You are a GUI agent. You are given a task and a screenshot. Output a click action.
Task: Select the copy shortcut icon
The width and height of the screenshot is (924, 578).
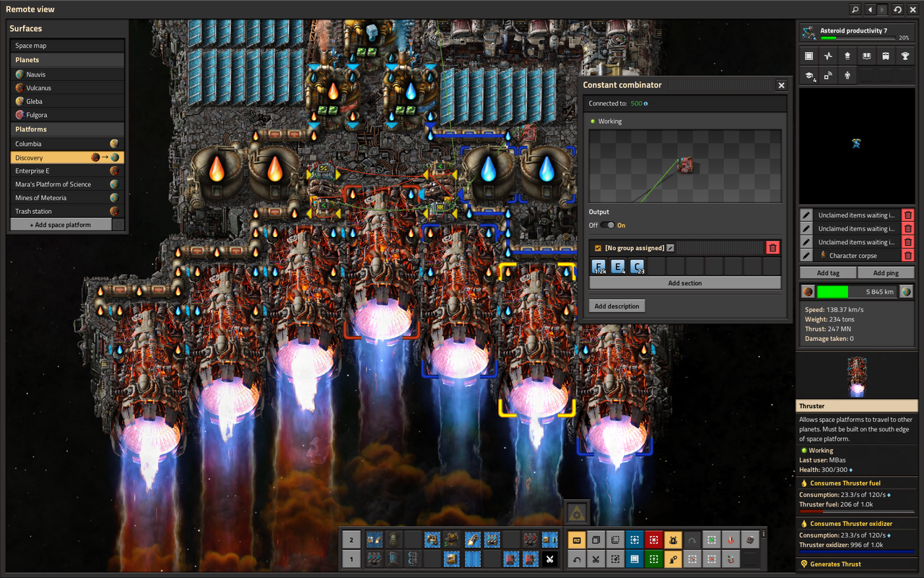[596, 540]
